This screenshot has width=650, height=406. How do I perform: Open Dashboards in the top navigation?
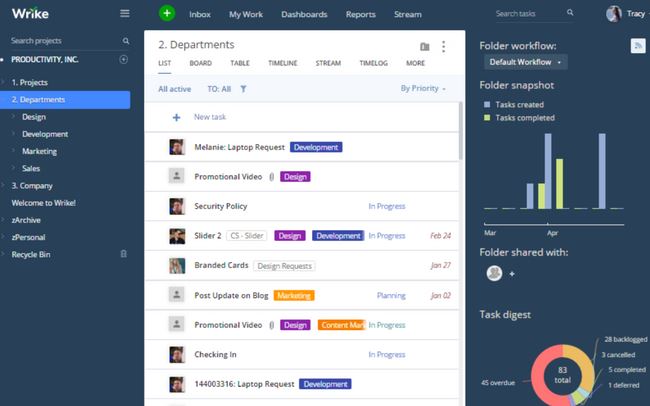[x=304, y=14]
